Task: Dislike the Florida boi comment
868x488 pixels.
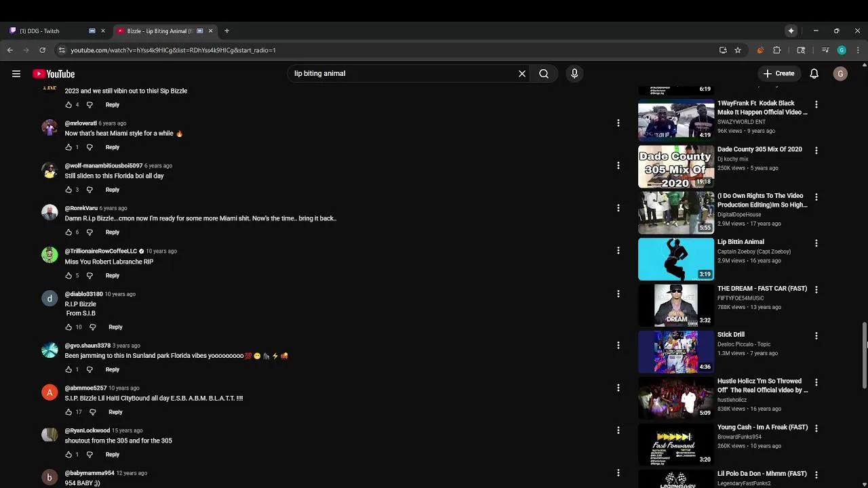Action: [90, 190]
